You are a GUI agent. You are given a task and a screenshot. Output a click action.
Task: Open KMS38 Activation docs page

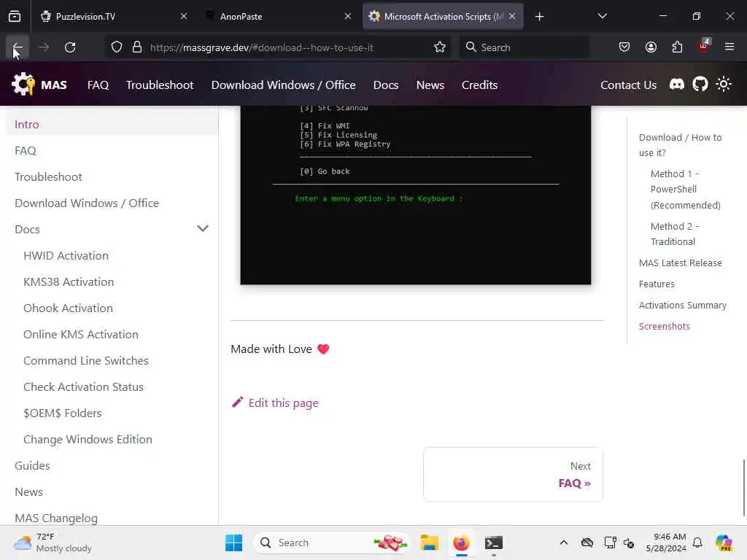point(69,282)
